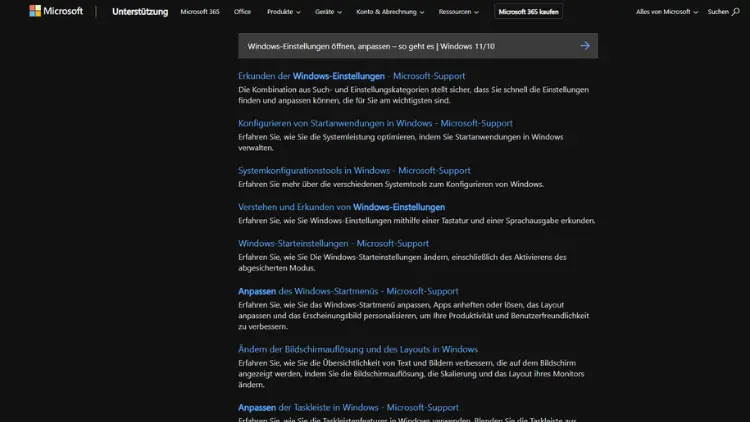The image size is (750, 422).
Task: Open Systemkonfigurationstools in Windows result
Action: click(354, 170)
